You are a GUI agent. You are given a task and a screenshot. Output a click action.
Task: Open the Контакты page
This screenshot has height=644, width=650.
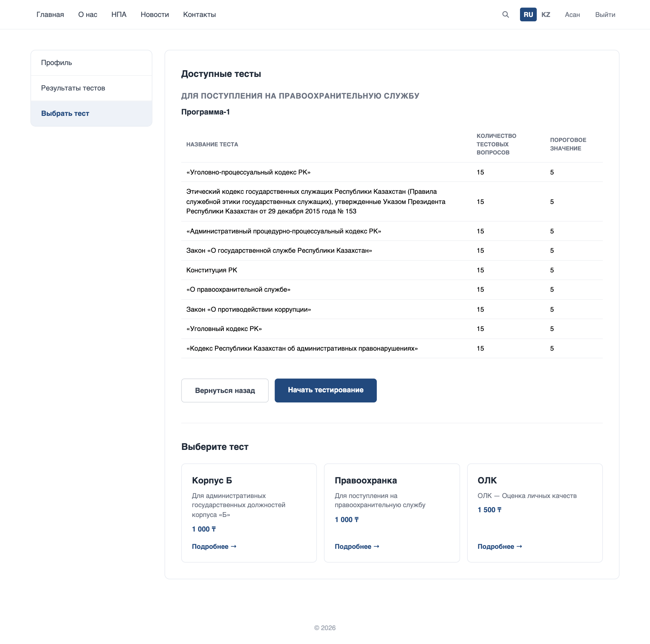point(199,15)
